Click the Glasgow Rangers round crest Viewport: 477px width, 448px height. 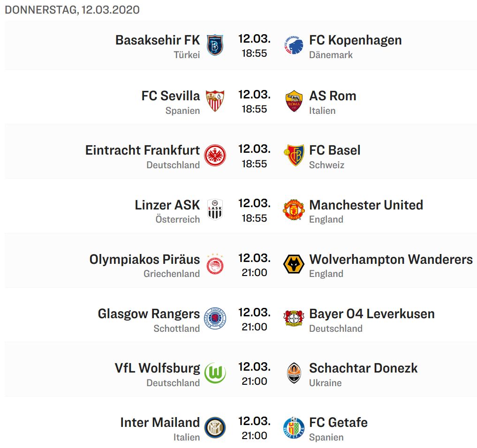coord(215,319)
